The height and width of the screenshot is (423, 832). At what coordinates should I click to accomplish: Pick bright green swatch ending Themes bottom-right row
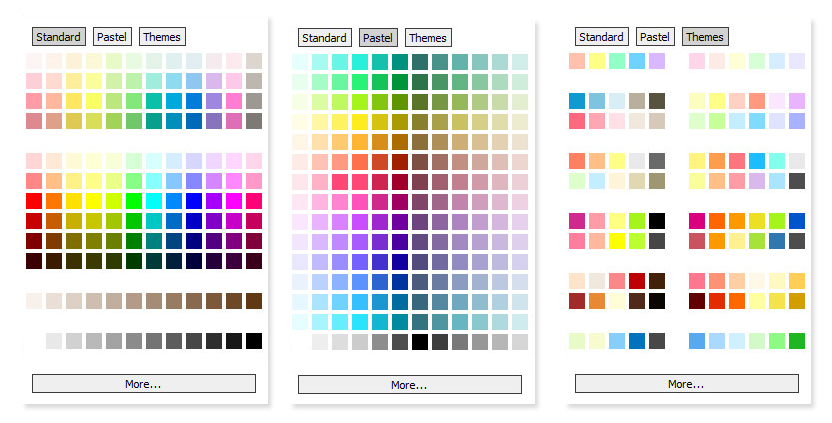797,341
